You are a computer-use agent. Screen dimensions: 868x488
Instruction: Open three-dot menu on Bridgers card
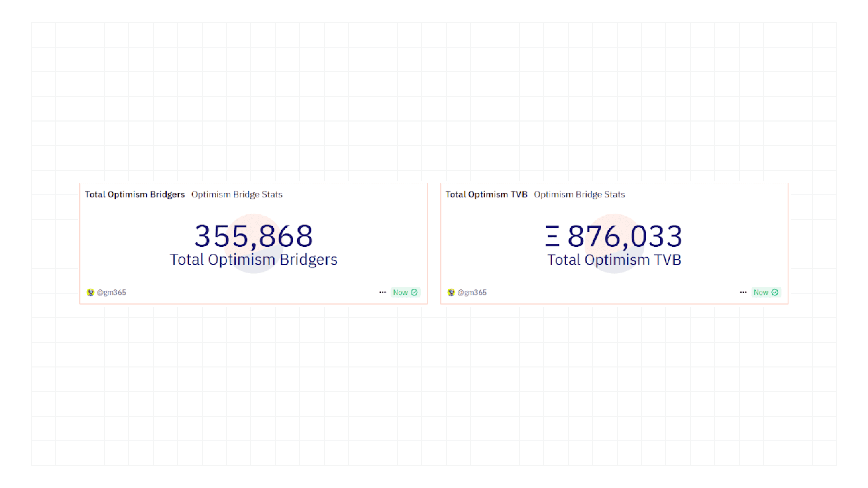(x=382, y=292)
